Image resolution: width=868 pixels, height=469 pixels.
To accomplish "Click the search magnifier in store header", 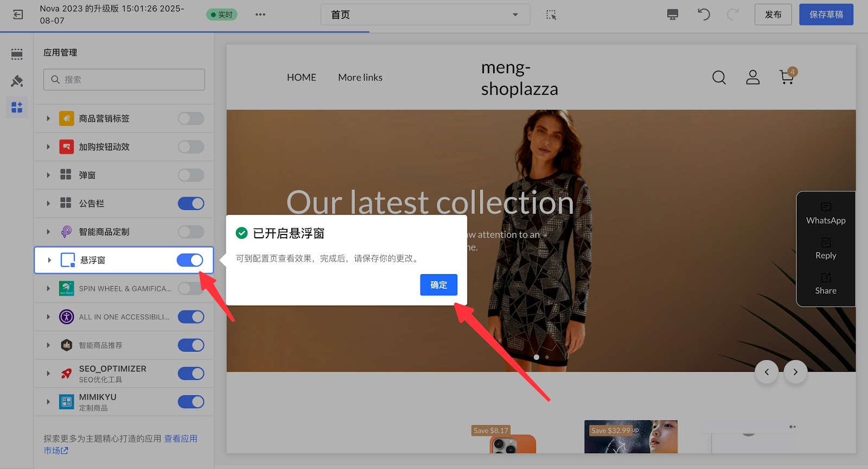I will [x=719, y=78].
